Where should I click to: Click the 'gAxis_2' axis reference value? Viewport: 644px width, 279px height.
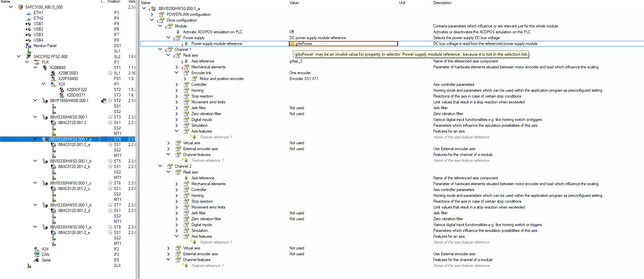pyautogui.click(x=296, y=61)
